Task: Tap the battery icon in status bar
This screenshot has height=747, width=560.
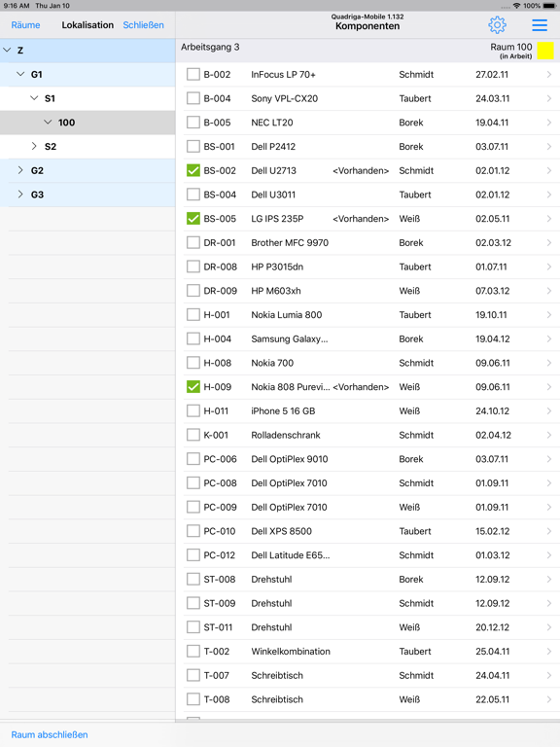Action: [549, 6]
